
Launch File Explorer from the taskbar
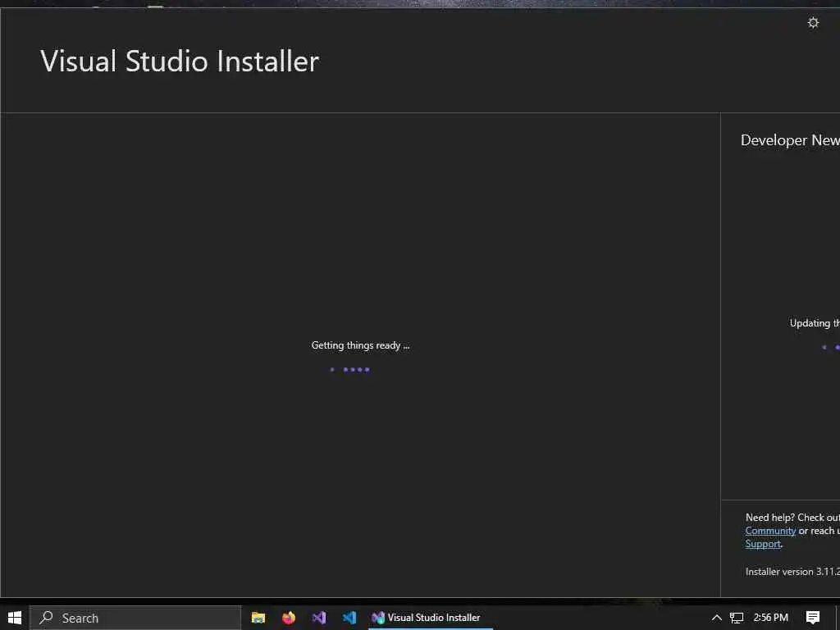(x=258, y=618)
